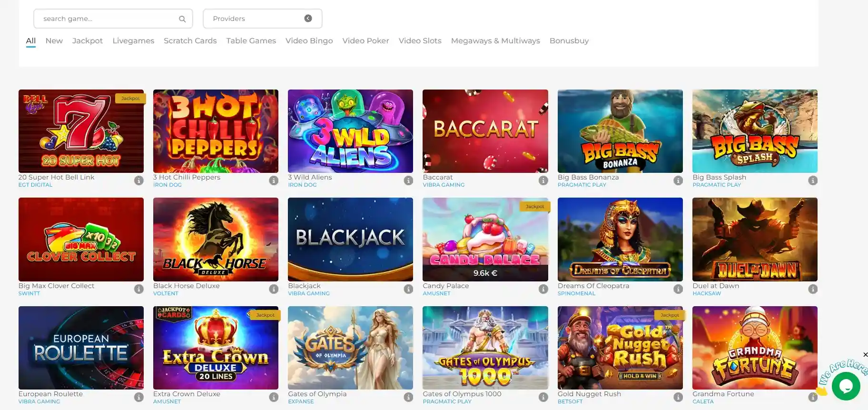868x410 pixels.
Task: Open Duel at Dawn thumbnail
Action: pyautogui.click(x=755, y=240)
